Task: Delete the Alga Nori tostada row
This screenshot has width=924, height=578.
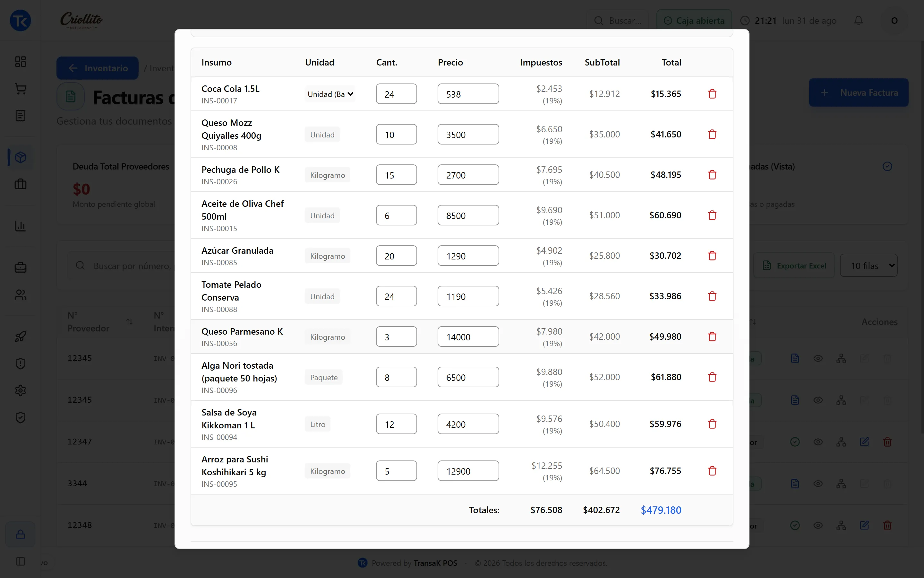Action: (712, 377)
